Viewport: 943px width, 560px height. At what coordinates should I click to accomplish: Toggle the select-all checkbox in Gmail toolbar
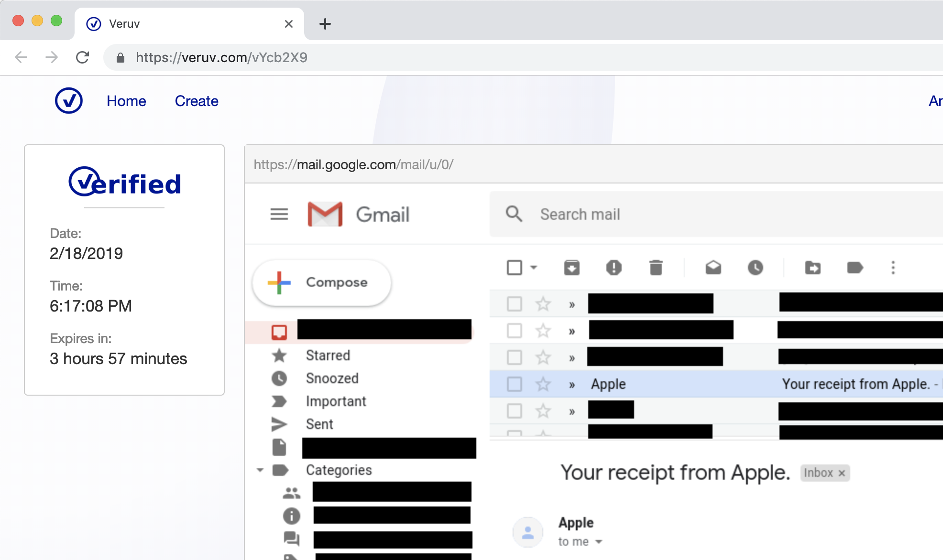(x=515, y=268)
